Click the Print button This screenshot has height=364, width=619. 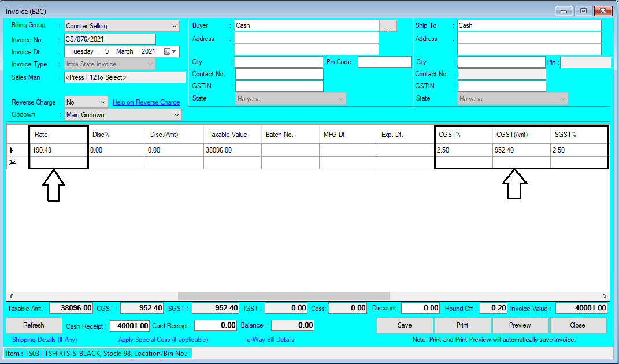click(x=462, y=325)
